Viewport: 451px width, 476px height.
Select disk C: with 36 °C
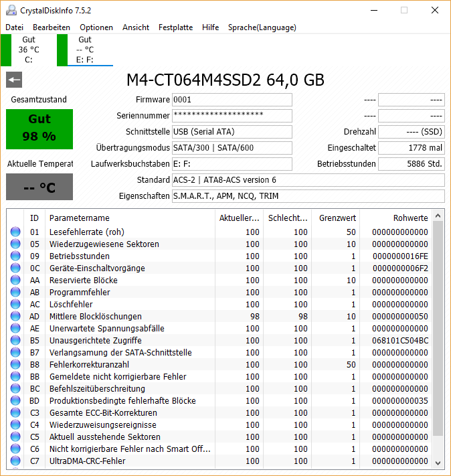pyautogui.click(x=29, y=50)
